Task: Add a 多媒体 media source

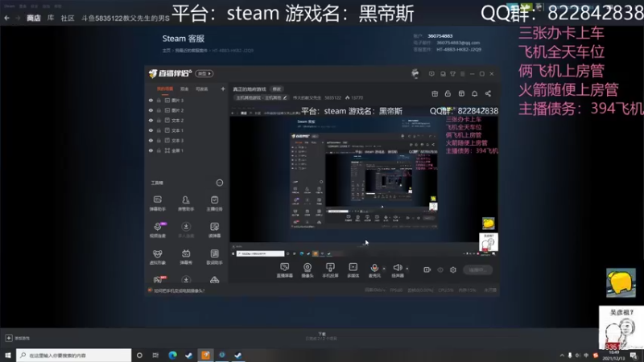Action: coord(353,270)
